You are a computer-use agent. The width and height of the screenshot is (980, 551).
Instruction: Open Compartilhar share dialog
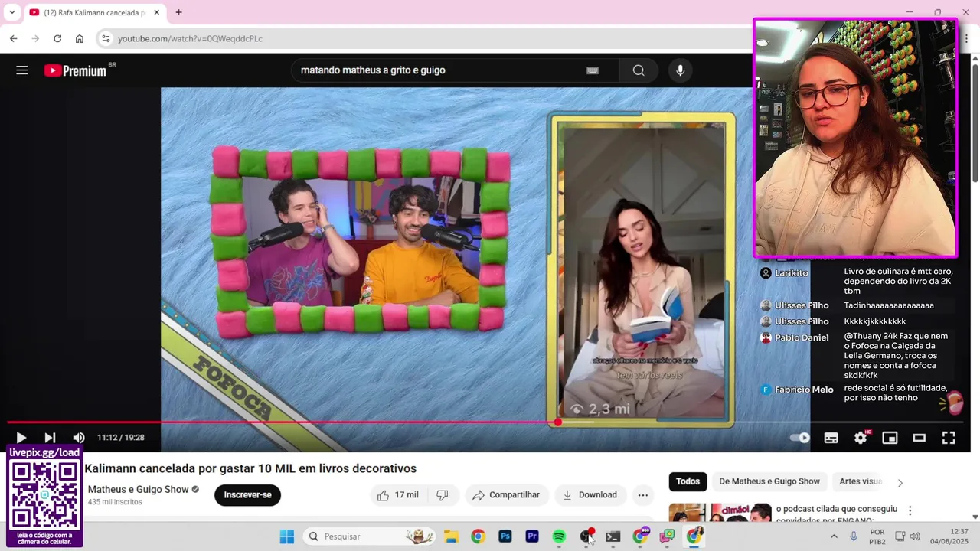click(x=506, y=495)
